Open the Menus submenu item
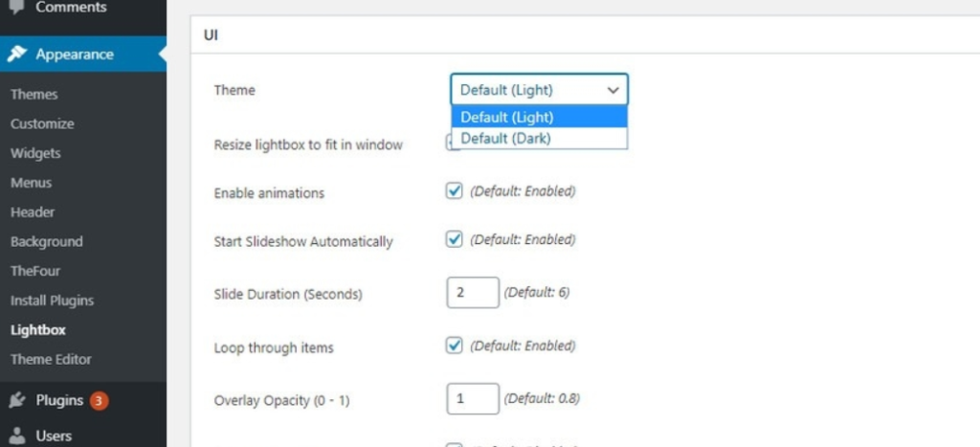The height and width of the screenshot is (447, 980). tap(32, 183)
